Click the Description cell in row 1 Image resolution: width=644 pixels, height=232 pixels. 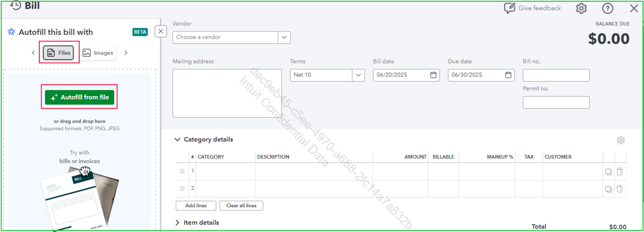coord(314,171)
